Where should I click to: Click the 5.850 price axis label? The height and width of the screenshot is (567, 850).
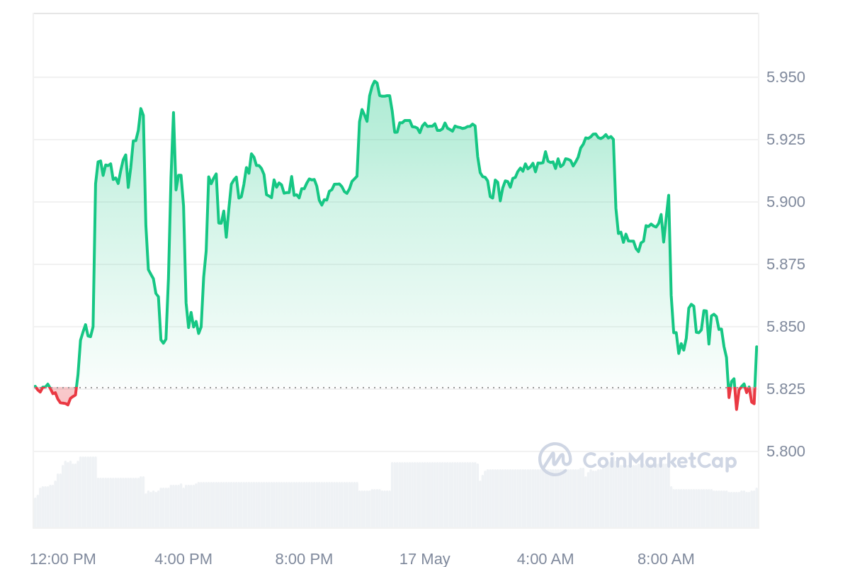785,326
